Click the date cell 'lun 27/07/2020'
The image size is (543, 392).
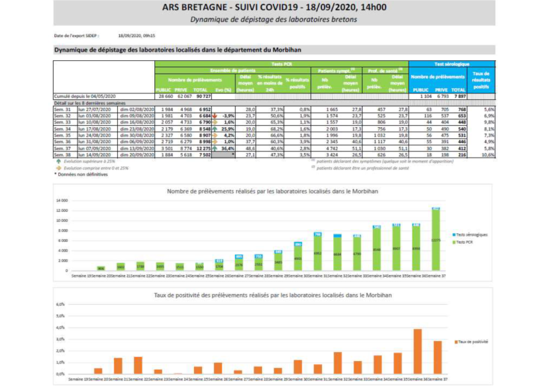coord(94,109)
